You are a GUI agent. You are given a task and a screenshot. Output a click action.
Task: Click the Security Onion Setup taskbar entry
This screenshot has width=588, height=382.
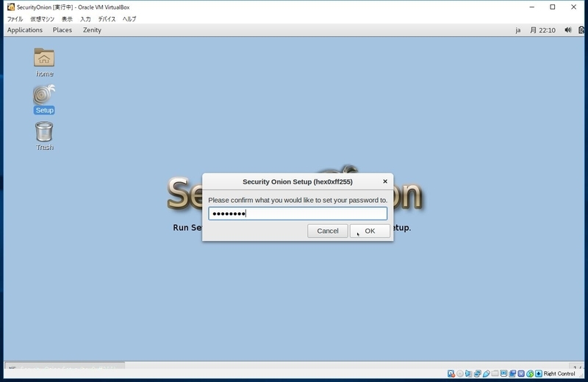[x=65, y=366]
